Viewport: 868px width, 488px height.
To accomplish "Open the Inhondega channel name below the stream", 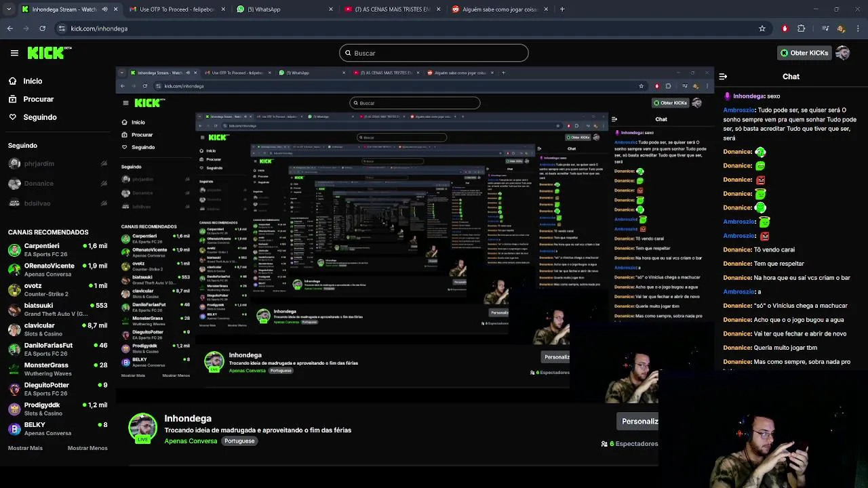I will tap(188, 419).
